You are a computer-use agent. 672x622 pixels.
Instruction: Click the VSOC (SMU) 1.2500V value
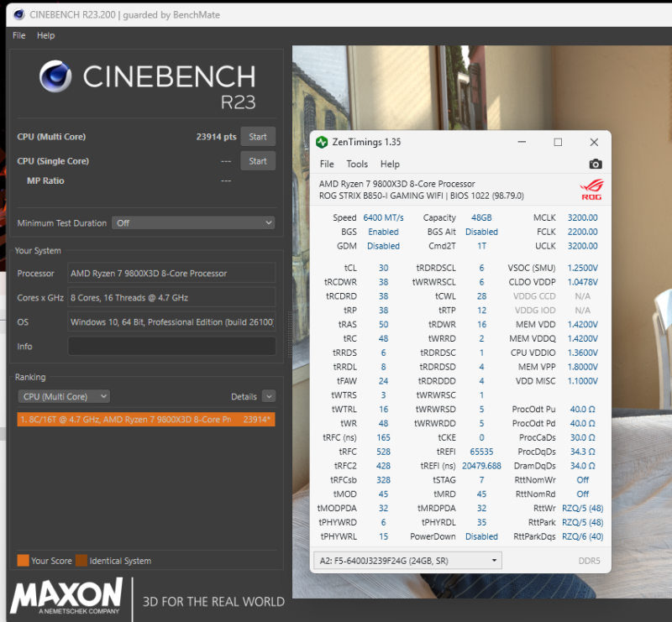coord(582,268)
